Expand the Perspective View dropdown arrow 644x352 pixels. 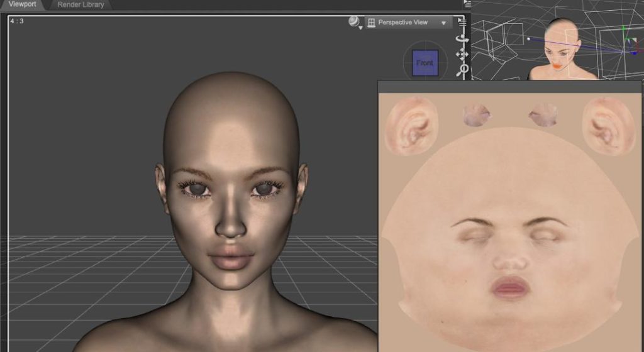tap(443, 23)
